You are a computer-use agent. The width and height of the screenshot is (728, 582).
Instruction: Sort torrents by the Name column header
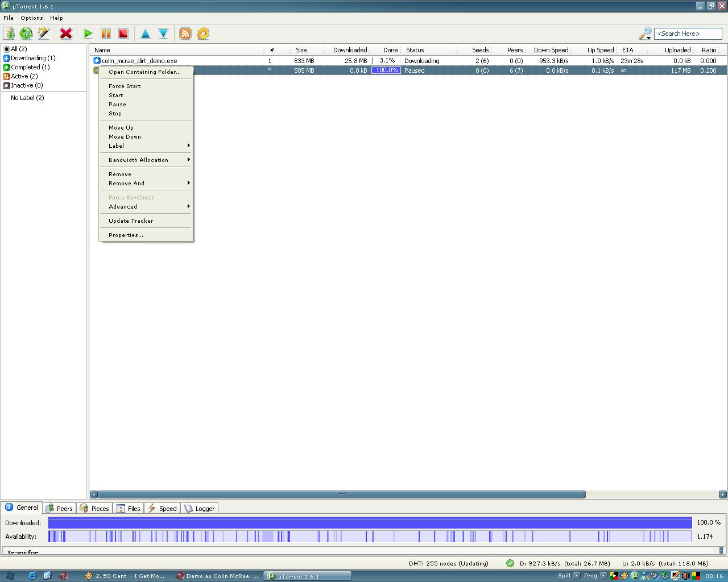177,50
